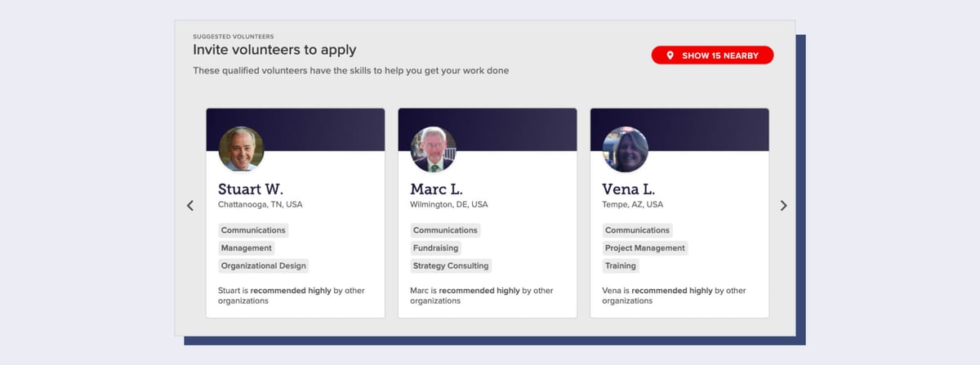Open Stuart W.'s profile photo
980x365 pixels.
coord(241,149)
